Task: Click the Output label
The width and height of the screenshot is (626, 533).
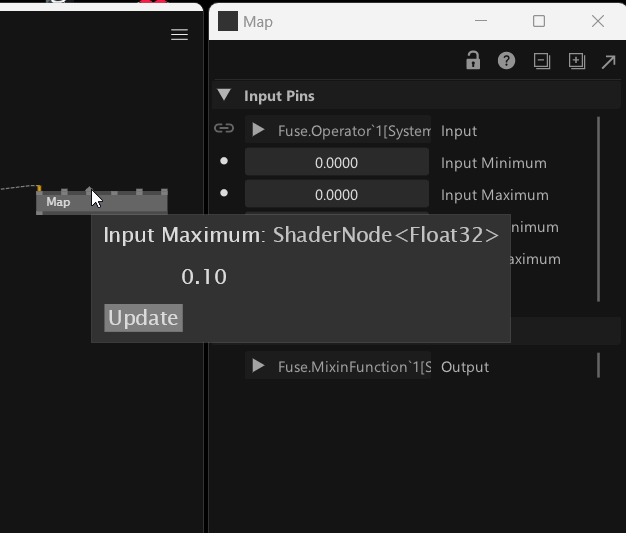Action: click(465, 367)
